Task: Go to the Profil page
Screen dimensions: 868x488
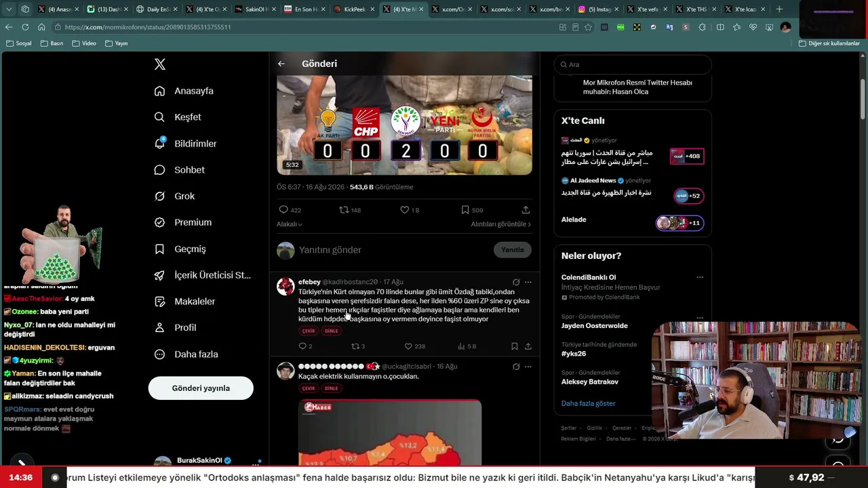Action: coord(175,327)
